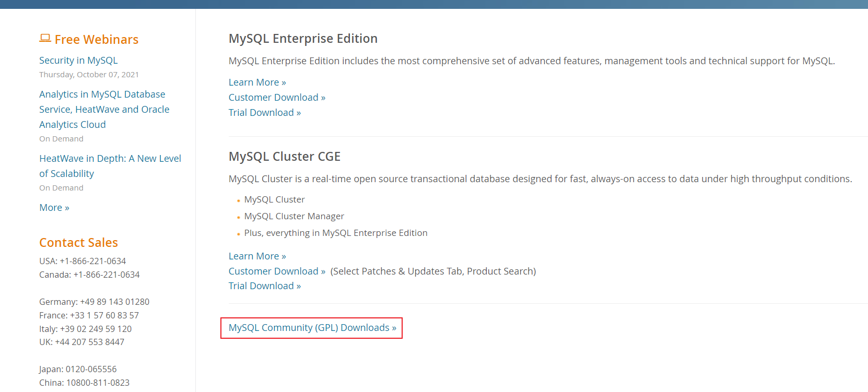
Task: Click Learn More under MySQL Cluster CGE
Action: tap(257, 256)
